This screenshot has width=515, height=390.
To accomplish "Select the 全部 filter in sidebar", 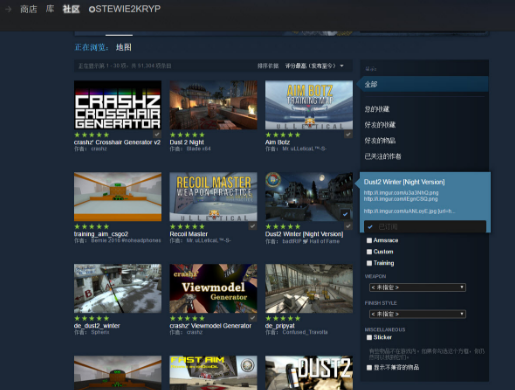I will click(x=422, y=84).
